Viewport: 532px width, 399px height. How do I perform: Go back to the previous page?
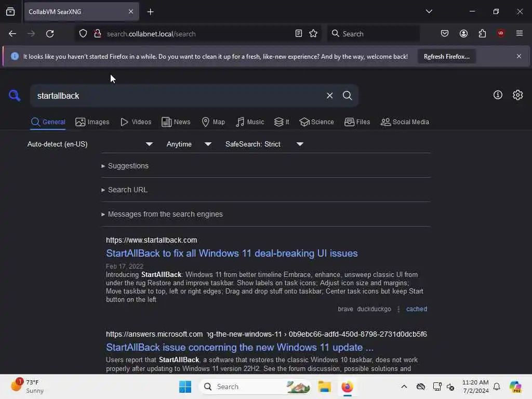point(12,34)
